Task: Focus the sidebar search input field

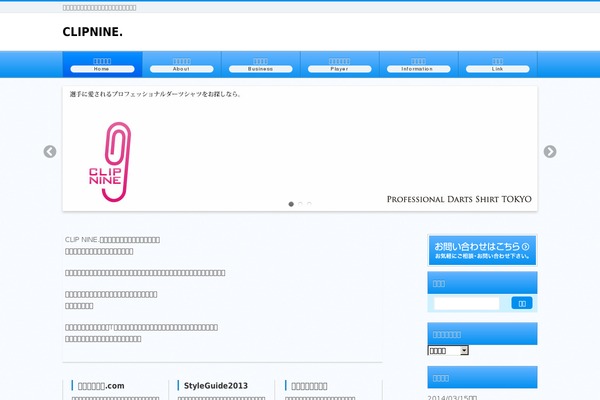Action: (x=466, y=304)
